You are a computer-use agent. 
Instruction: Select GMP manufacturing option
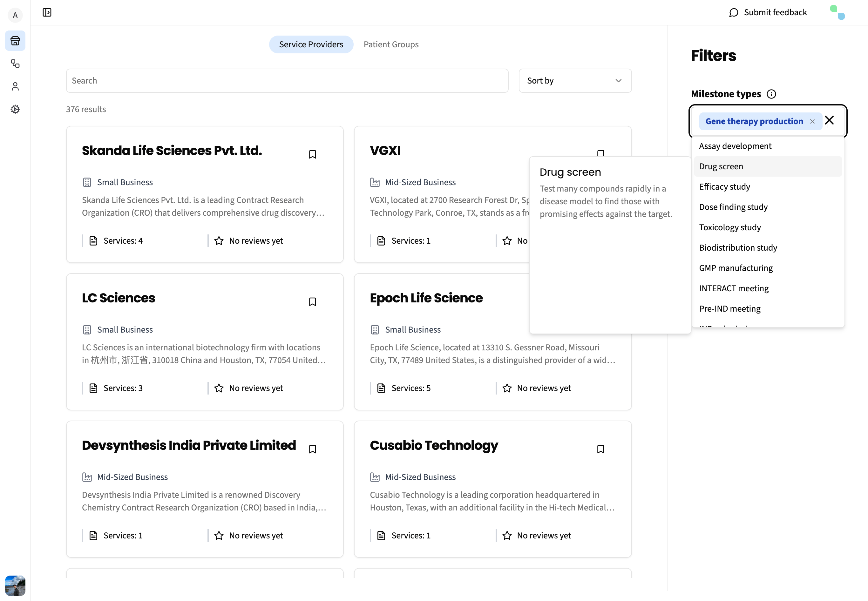click(768, 268)
